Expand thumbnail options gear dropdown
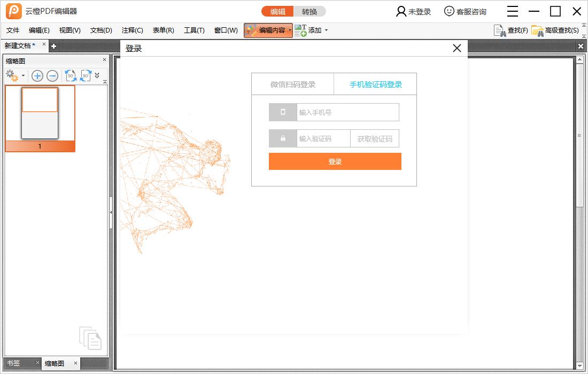Viewport: 588px width, 374px height. click(x=23, y=76)
